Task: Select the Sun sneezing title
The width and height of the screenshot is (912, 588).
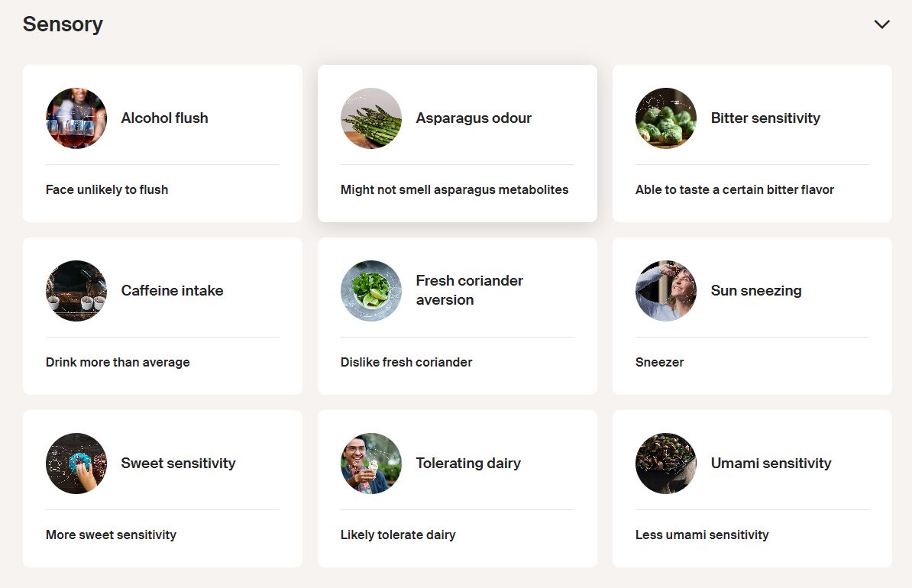Action: (756, 291)
